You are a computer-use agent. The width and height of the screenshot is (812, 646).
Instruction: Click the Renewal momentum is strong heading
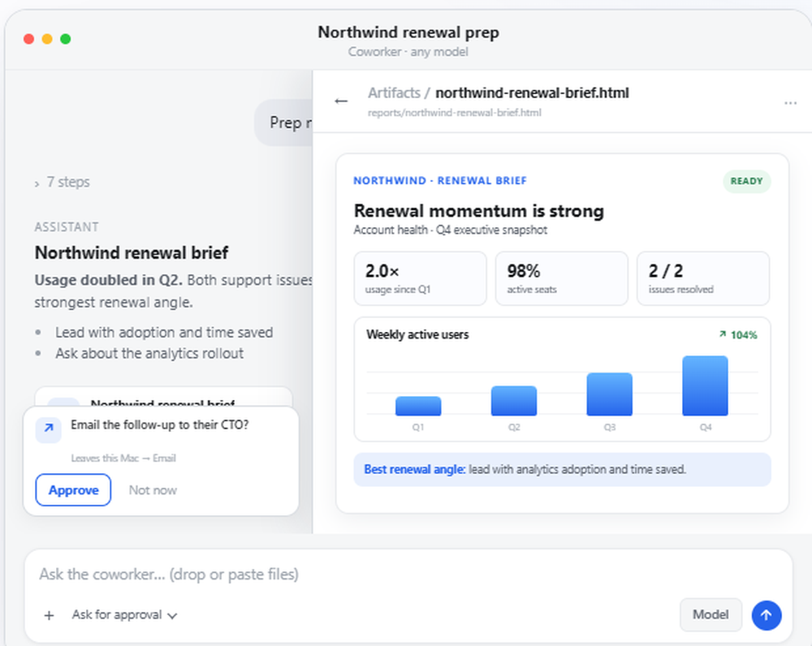click(x=478, y=211)
